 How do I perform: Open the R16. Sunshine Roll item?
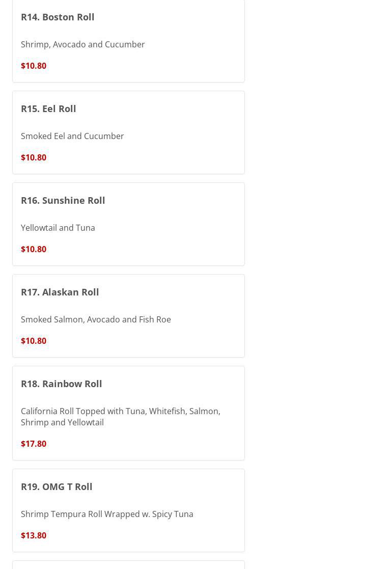[x=63, y=200]
